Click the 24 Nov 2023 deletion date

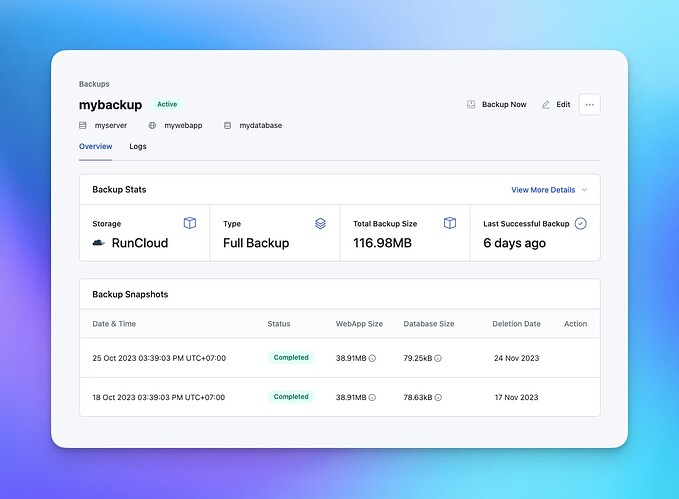click(517, 358)
